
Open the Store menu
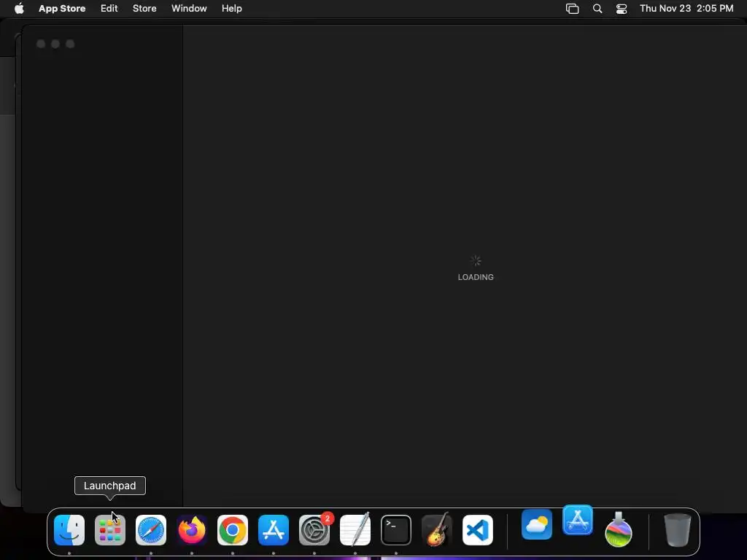click(x=144, y=9)
